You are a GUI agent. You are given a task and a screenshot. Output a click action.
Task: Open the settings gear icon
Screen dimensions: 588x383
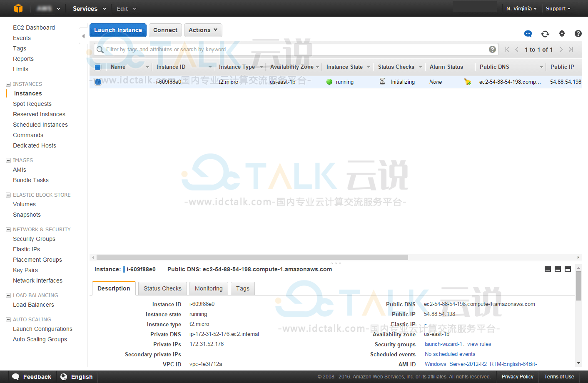(562, 33)
